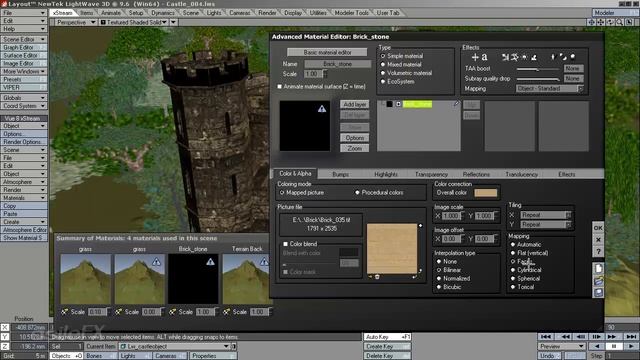Screen dimensions: 640x360
Task: Switch to the Reflections tab
Action: [476, 174]
